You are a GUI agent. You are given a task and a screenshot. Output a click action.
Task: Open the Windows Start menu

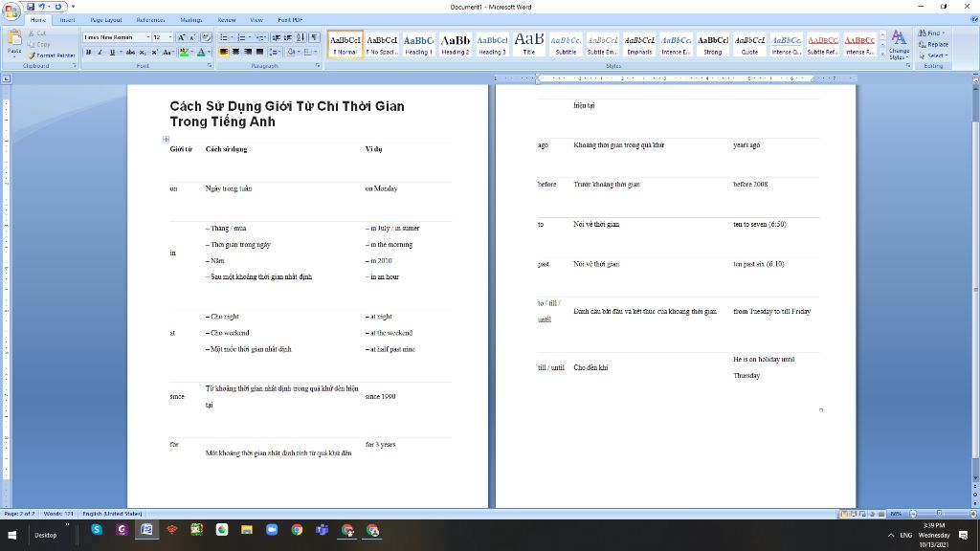(x=11, y=535)
